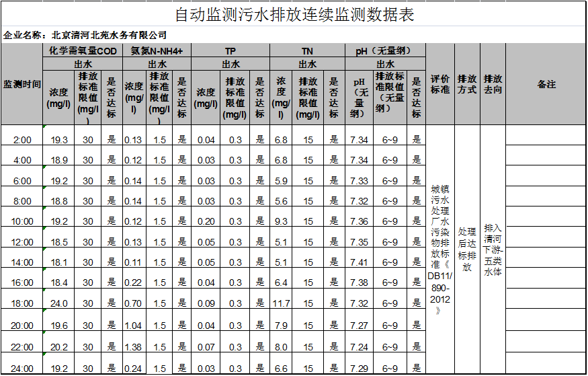Click pH value 7.24 in 22:00 row
The width and height of the screenshot is (588, 376).
(x=360, y=342)
